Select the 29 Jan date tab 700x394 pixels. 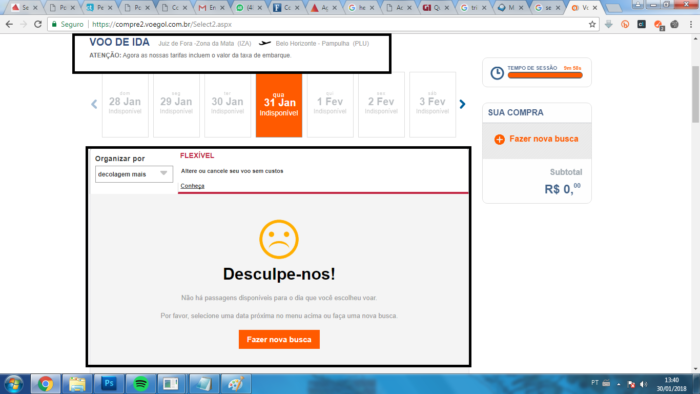pyautogui.click(x=176, y=104)
